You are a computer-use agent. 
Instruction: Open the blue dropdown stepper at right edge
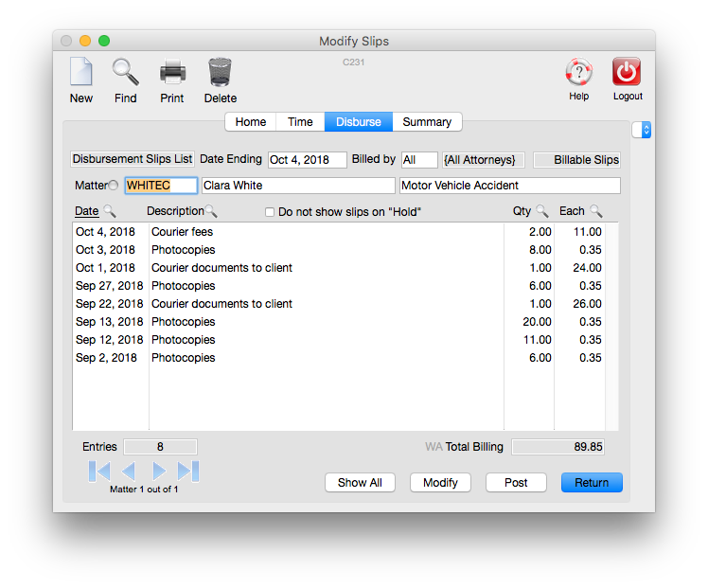[x=646, y=130]
